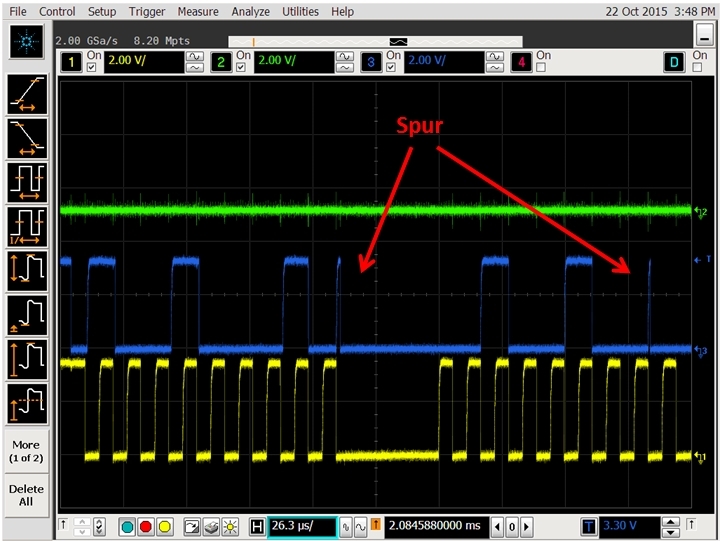Click the horizontal H setup button
720x541 pixels.
(257, 527)
